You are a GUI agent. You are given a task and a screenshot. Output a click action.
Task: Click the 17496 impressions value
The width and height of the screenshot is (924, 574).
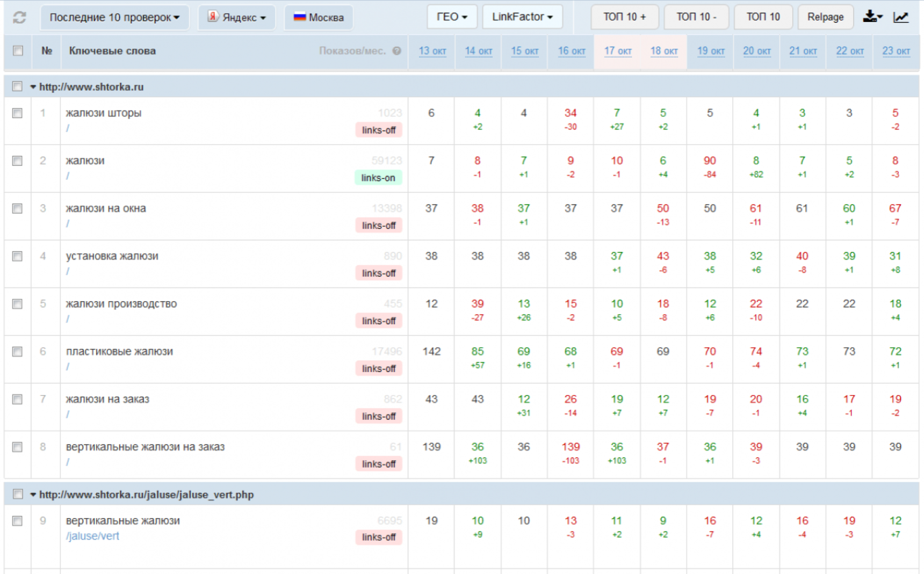tap(387, 351)
